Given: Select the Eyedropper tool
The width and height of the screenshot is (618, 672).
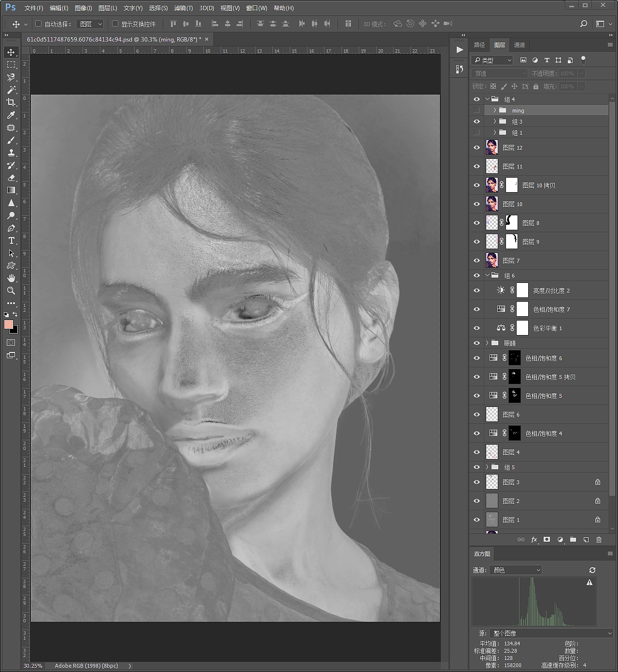Looking at the screenshot, I should point(11,115).
